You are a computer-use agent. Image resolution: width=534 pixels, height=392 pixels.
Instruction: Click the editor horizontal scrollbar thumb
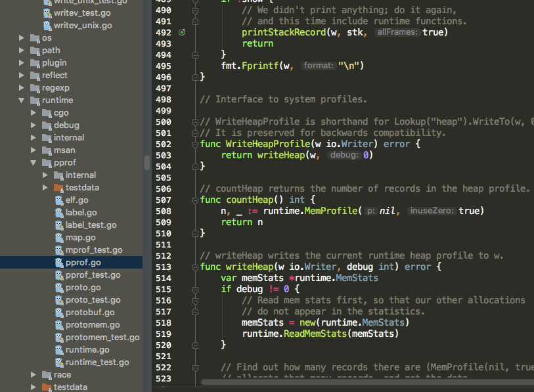pyautogui.click(x=367, y=382)
